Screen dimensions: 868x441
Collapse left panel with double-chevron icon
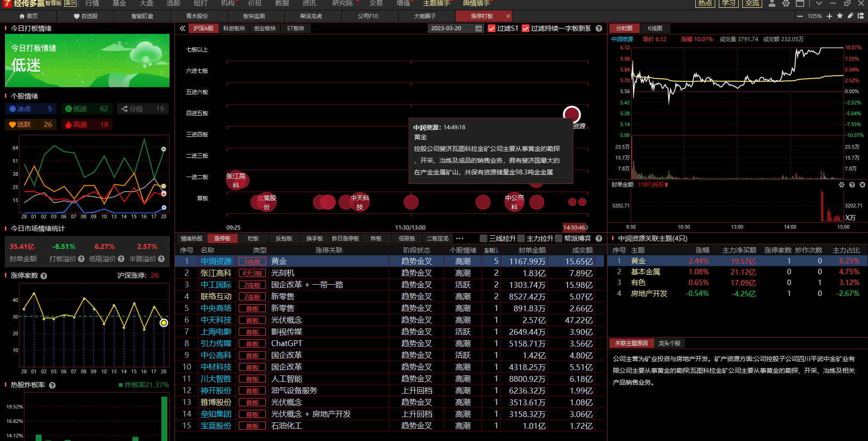(183, 28)
